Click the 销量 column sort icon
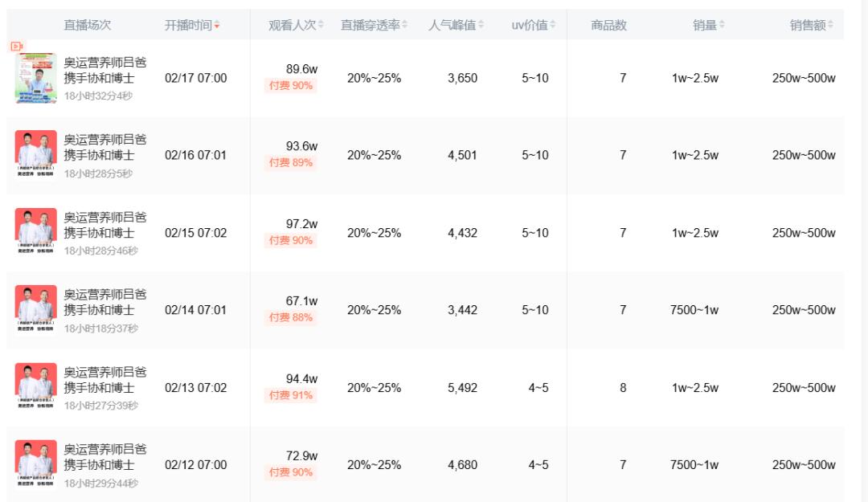This screenshot has height=502, width=868. (x=722, y=26)
